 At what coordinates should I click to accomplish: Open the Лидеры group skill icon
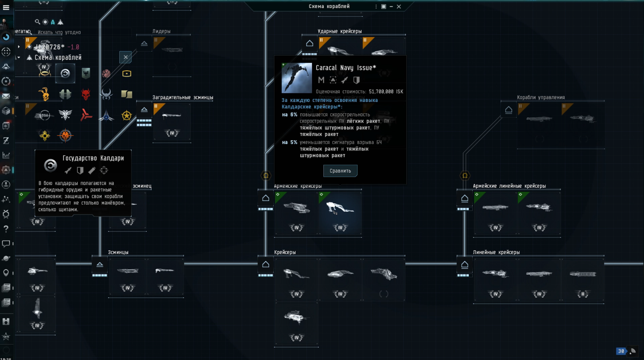(x=144, y=43)
